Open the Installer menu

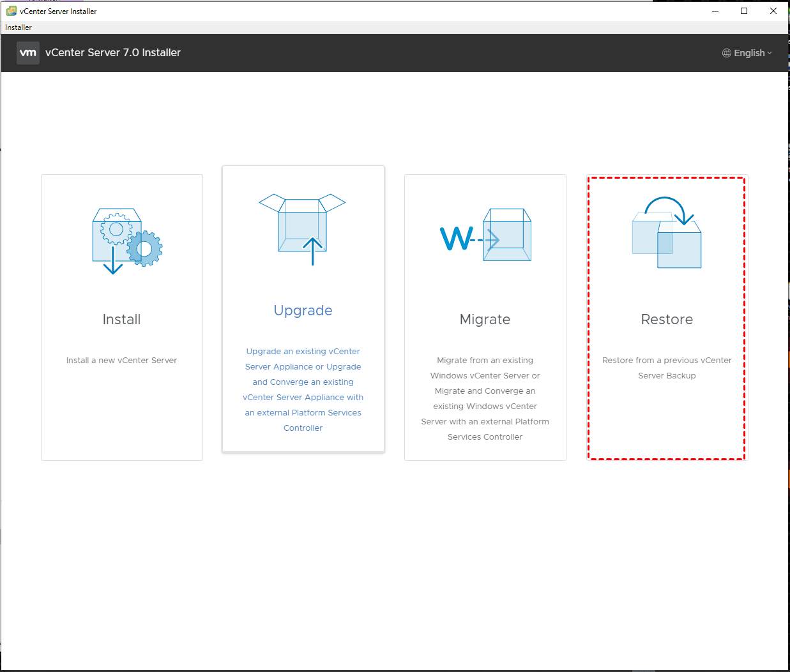(x=19, y=27)
